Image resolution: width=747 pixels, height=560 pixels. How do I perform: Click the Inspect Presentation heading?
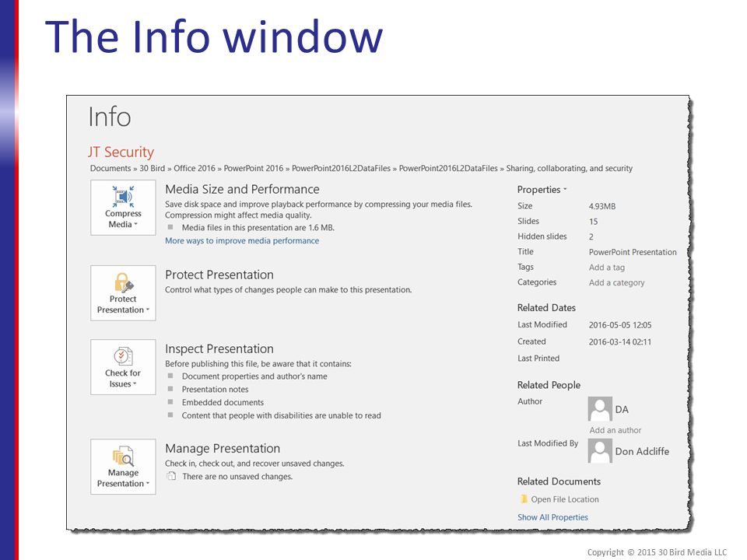219,348
